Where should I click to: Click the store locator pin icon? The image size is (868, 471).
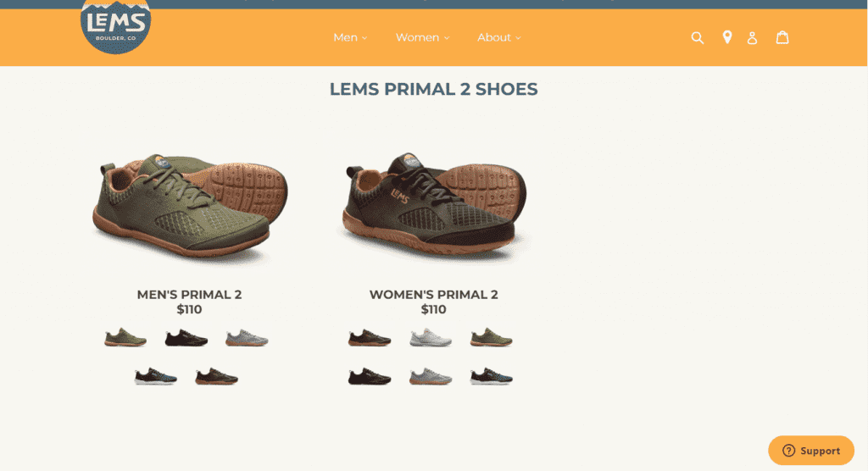click(726, 37)
